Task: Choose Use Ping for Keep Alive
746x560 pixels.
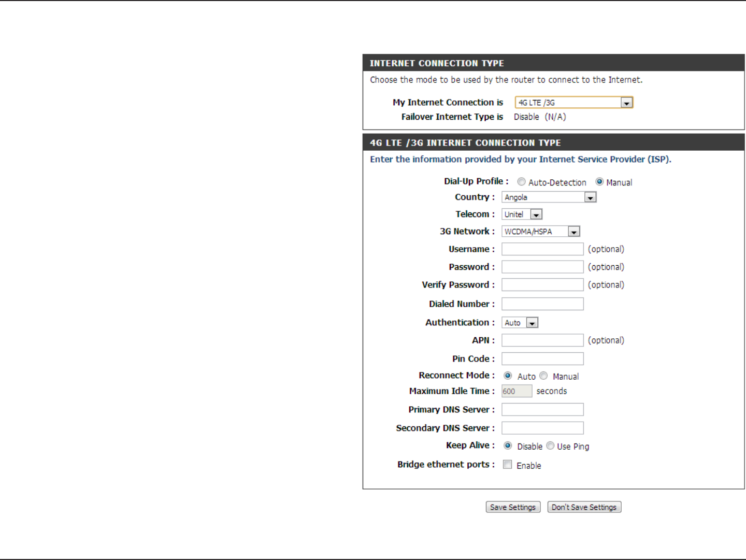Action: pos(550,446)
